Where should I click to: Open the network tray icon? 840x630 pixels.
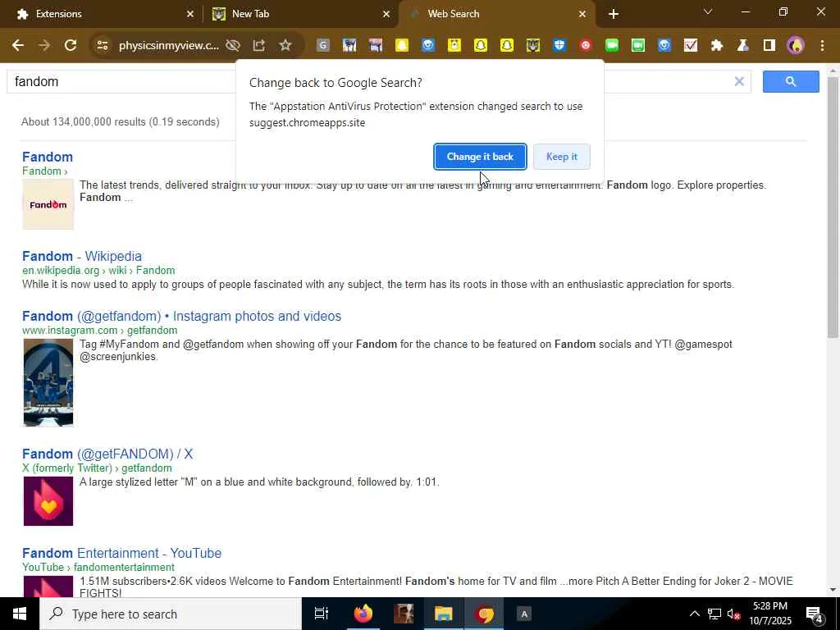pyautogui.click(x=714, y=614)
